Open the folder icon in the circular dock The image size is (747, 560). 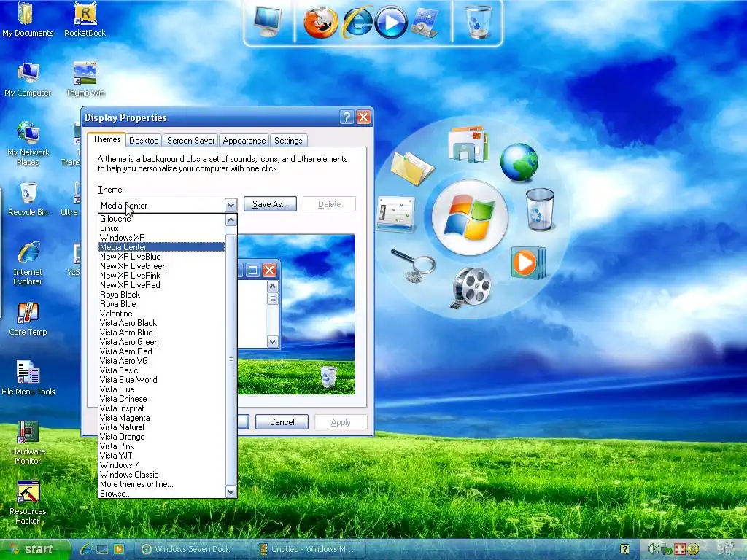412,168
